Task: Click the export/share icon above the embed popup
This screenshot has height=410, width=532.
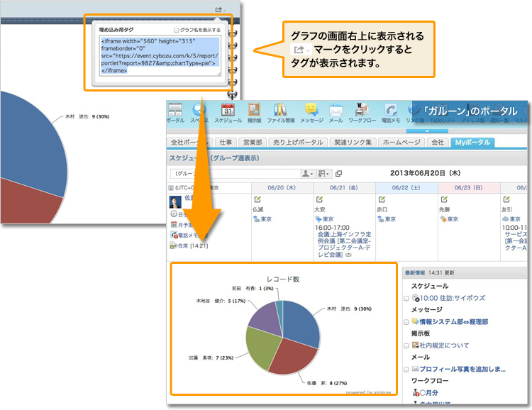Action: click(219, 9)
